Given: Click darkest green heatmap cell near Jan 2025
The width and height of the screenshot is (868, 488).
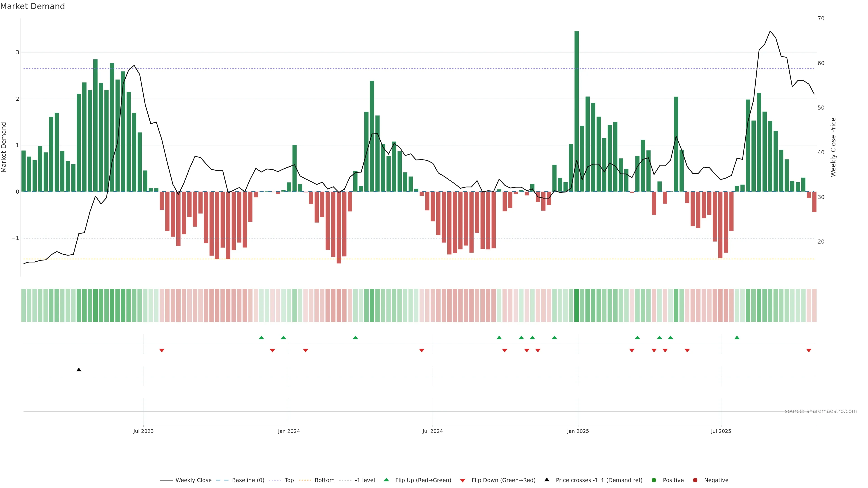Looking at the screenshot, I should tap(577, 305).
